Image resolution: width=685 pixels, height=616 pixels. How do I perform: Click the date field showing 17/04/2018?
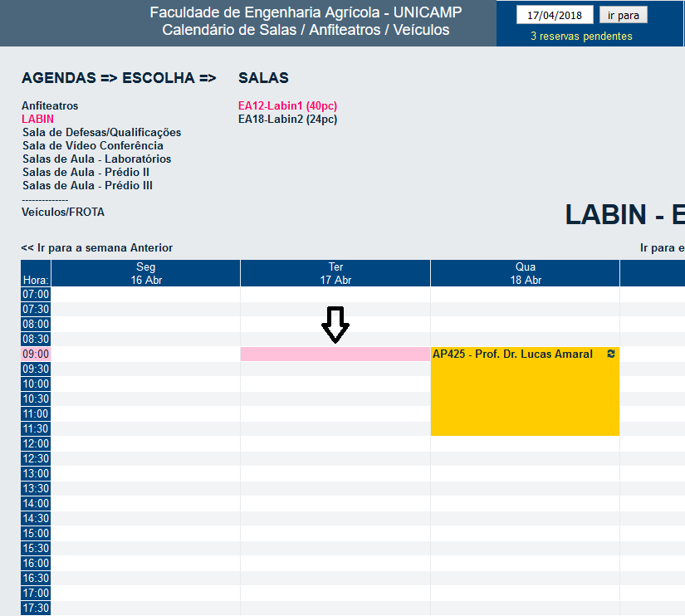[555, 15]
